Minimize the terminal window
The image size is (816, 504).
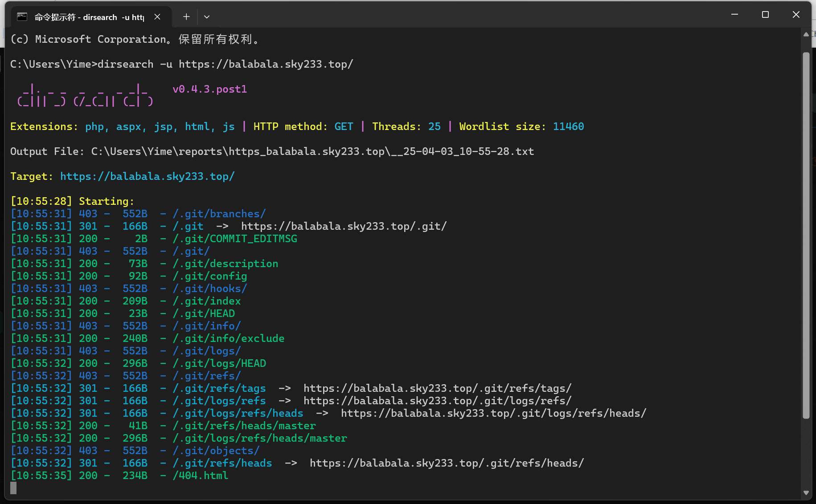pos(734,15)
